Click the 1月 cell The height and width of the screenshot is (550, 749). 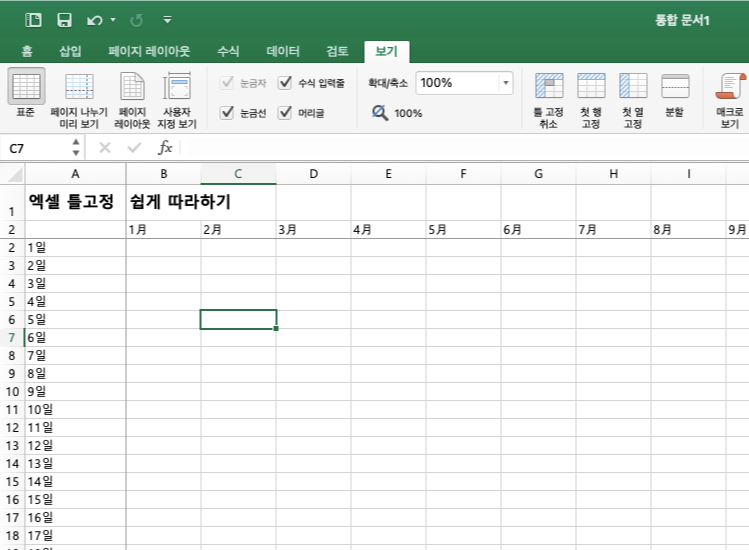[x=163, y=230]
